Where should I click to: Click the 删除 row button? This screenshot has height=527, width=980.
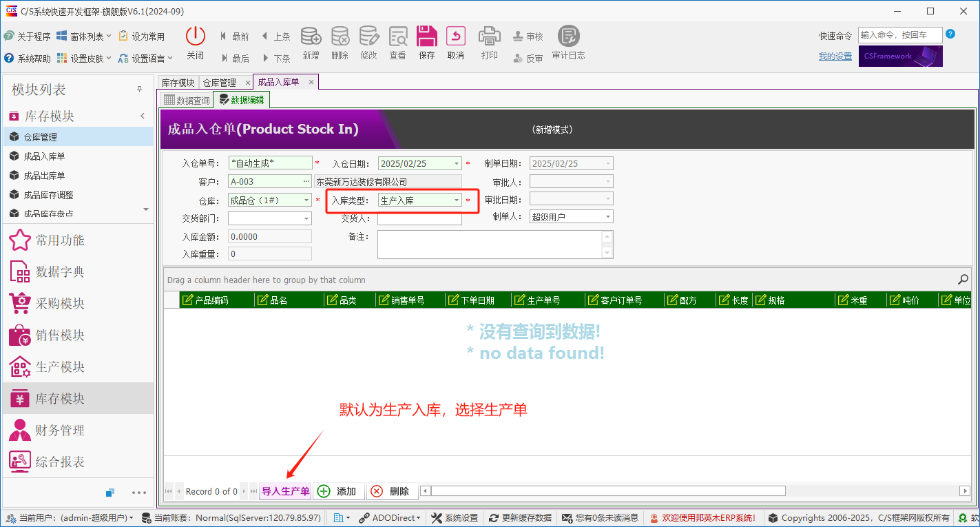[x=392, y=491]
